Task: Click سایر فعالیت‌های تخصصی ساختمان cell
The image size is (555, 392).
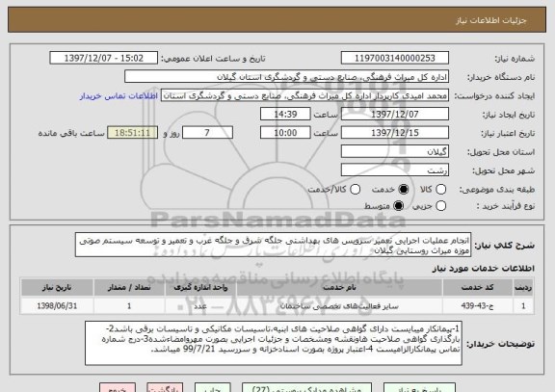Action: click(x=339, y=305)
